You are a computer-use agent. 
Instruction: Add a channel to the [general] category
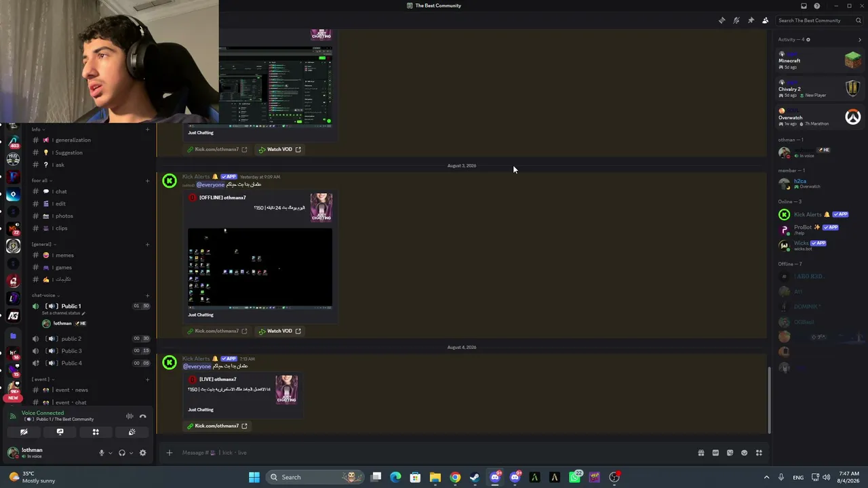[147, 244]
